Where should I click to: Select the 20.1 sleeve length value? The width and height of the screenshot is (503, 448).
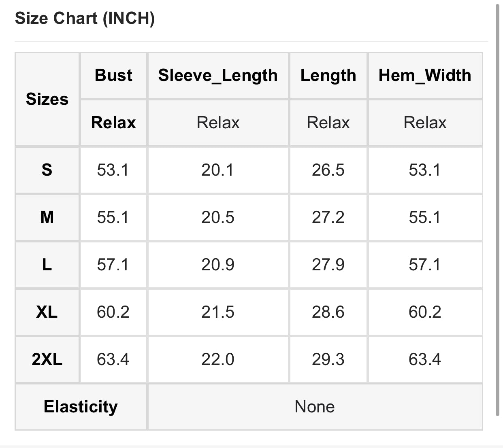pyautogui.click(x=218, y=170)
